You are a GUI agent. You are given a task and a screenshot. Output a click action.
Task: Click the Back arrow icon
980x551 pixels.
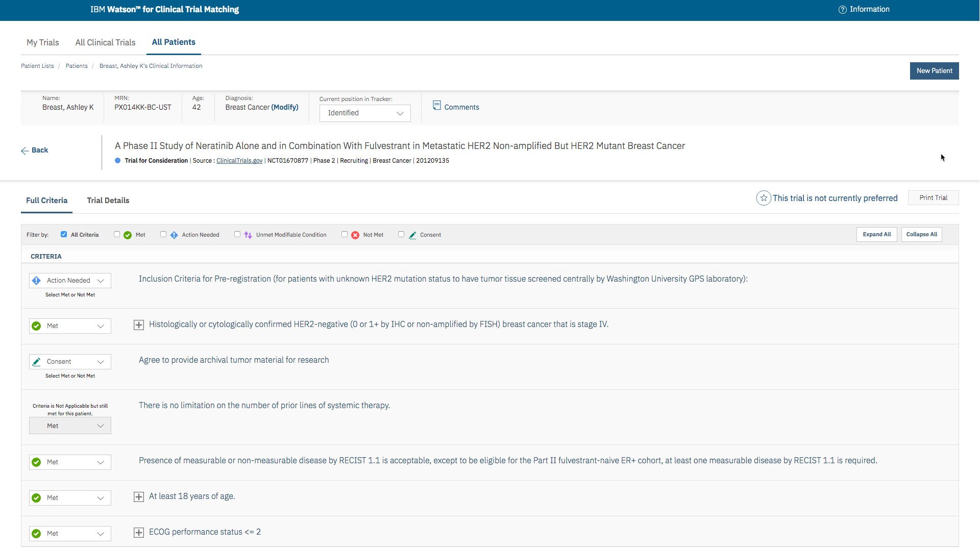[x=24, y=151]
